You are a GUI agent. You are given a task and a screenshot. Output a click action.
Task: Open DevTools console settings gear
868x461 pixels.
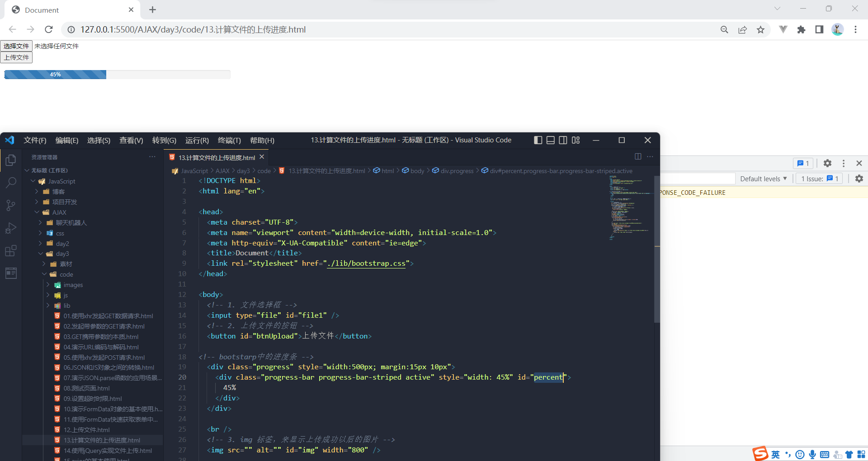(x=859, y=179)
